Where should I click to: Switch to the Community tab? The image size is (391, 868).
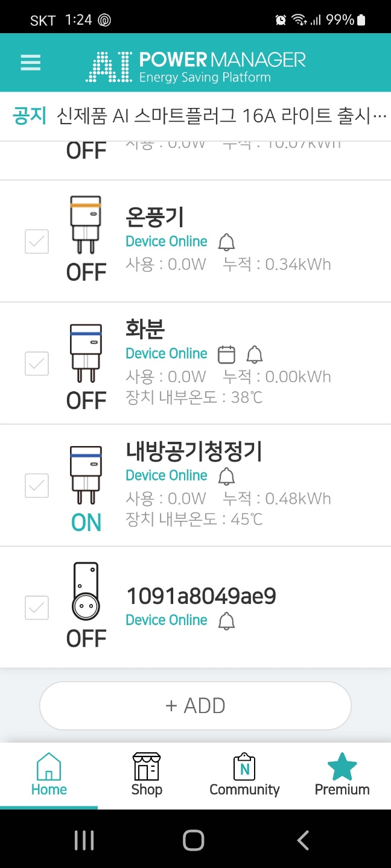pos(244,775)
